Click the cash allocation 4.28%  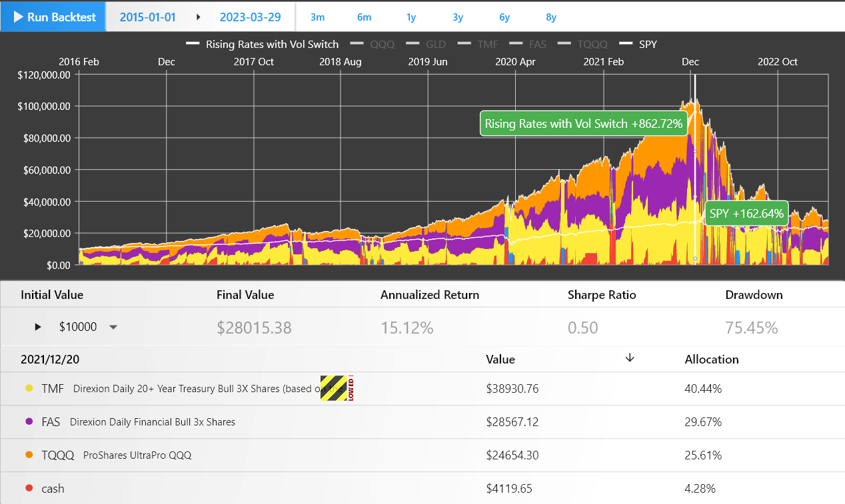pos(700,489)
